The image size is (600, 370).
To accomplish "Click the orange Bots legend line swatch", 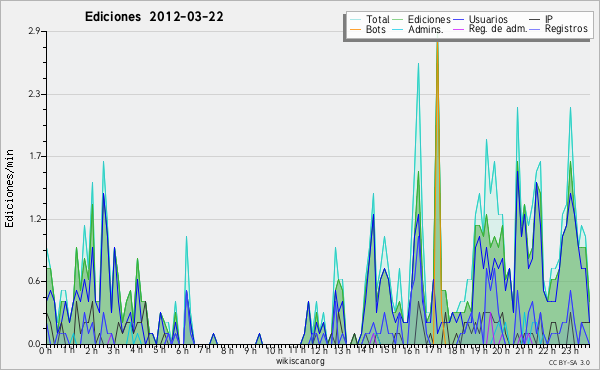I will tap(355, 29).
